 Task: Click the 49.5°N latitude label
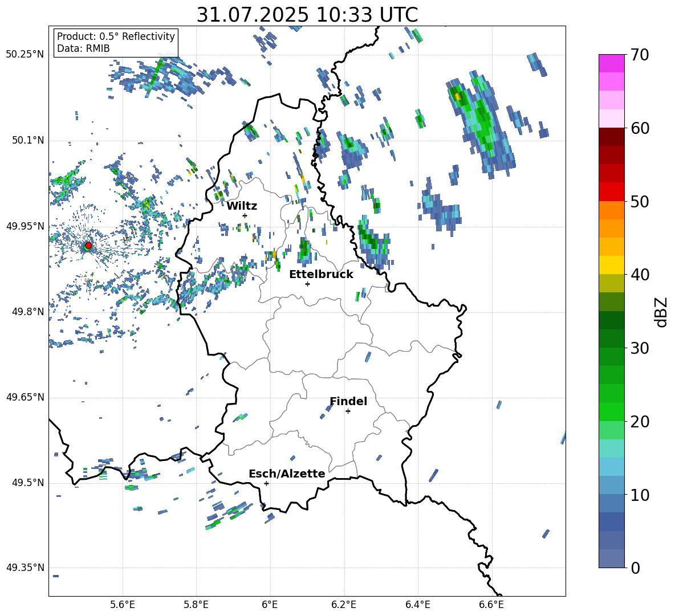(x=28, y=483)
